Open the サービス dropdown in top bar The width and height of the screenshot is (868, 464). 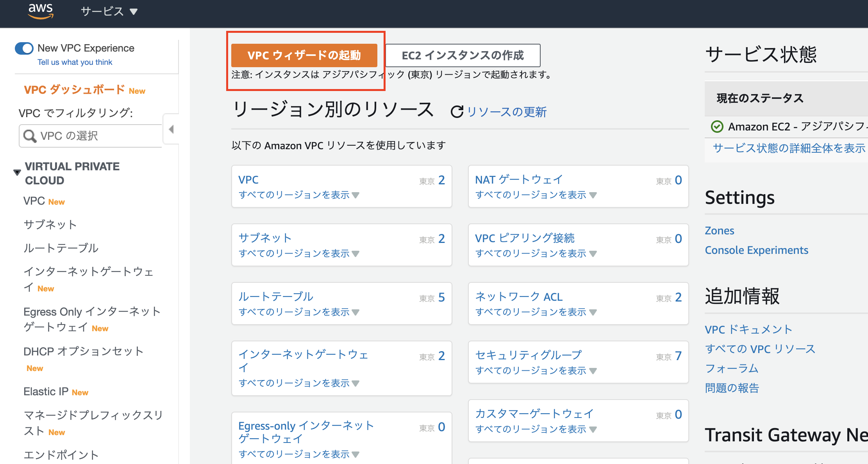point(109,11)
